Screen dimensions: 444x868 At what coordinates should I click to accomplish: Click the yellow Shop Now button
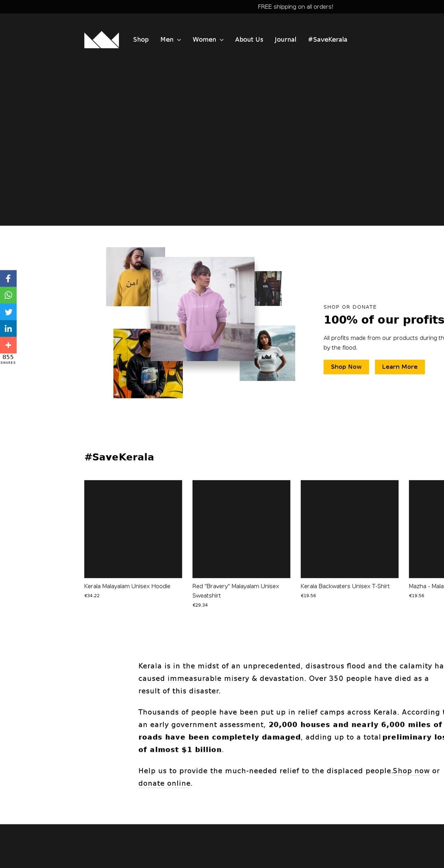346,367
